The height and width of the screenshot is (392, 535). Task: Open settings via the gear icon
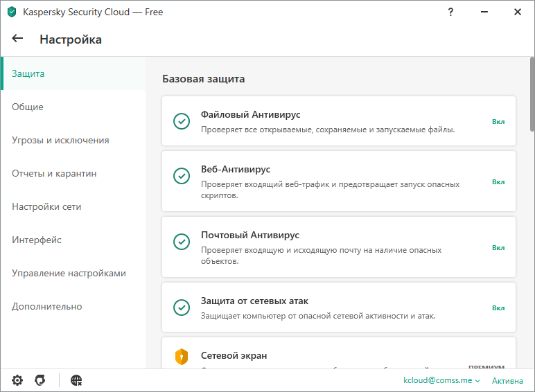point(17,380)
